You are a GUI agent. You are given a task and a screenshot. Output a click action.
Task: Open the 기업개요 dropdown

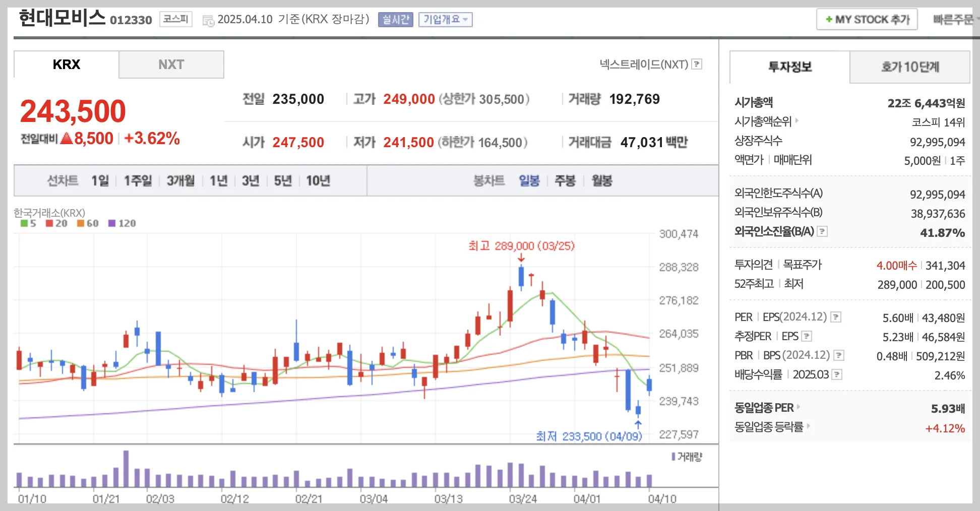click(446, 19)
